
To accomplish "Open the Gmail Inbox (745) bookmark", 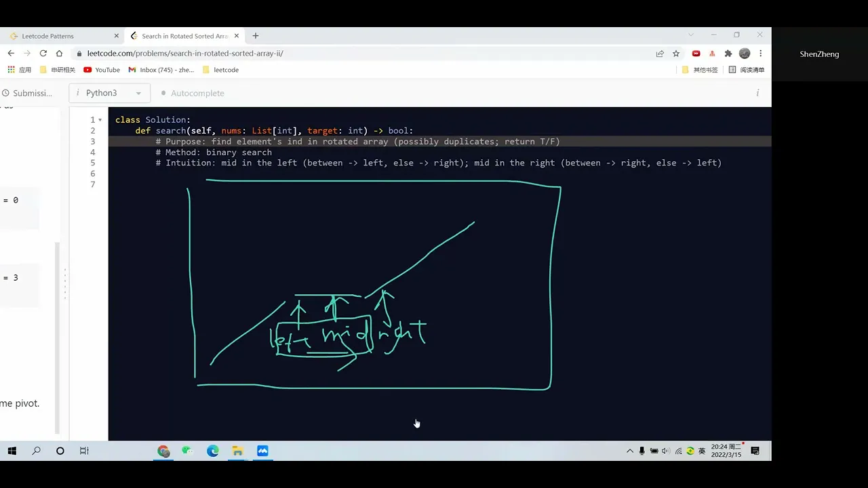I will [161, 70].
